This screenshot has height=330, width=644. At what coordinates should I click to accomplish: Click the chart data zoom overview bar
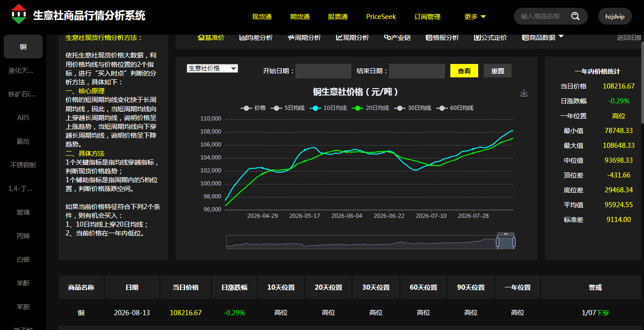[371, 242]
